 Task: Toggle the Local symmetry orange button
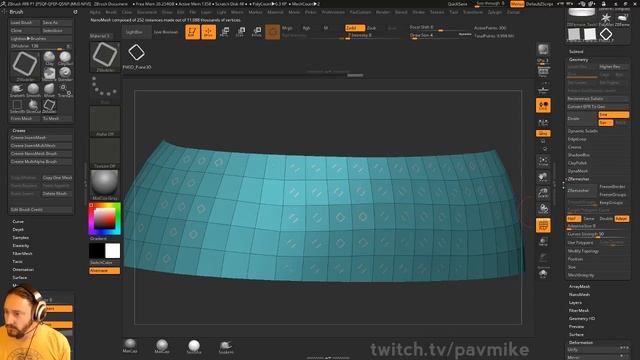543,105
